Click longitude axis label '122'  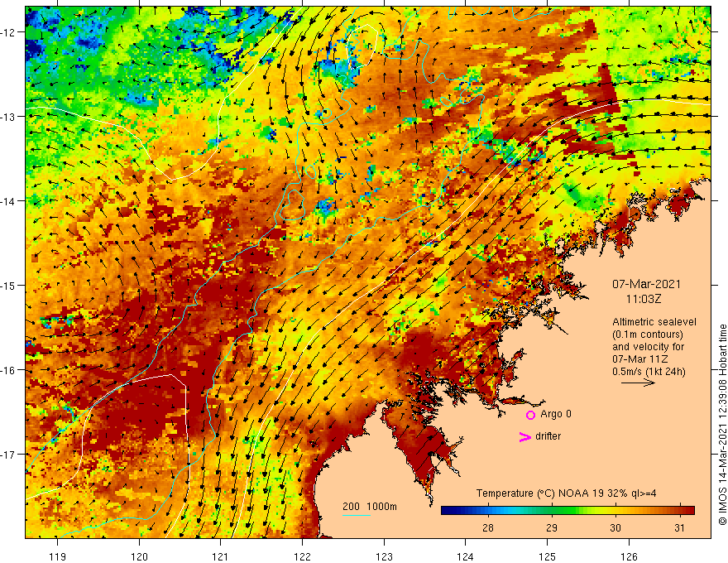click(302, 556)
